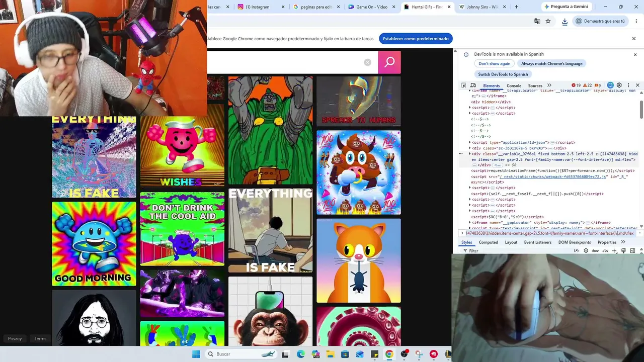Open the Chrome downloads icon

pos(565,21)
